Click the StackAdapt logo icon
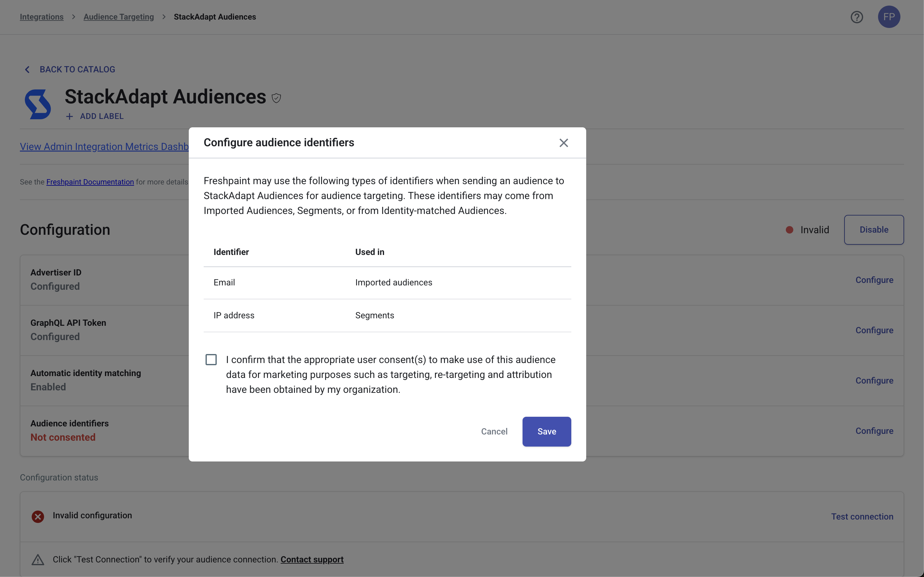The image size is (924, 577). (x=38, y=104)
